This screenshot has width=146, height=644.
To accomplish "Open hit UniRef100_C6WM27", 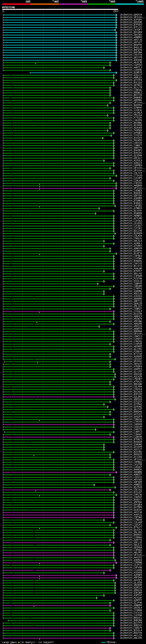I will (x=131, y=309).
